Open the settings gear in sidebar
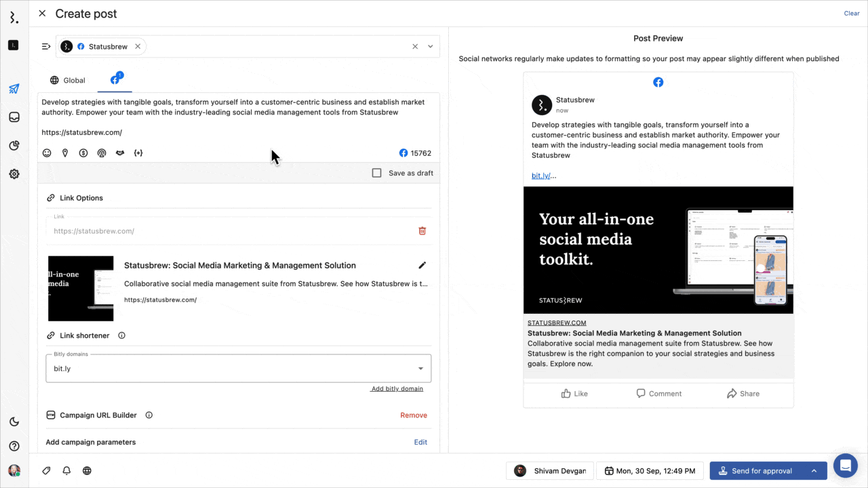The height and width of the screenshot is (488, 868). pyautogui.click(x=14, y=174)
